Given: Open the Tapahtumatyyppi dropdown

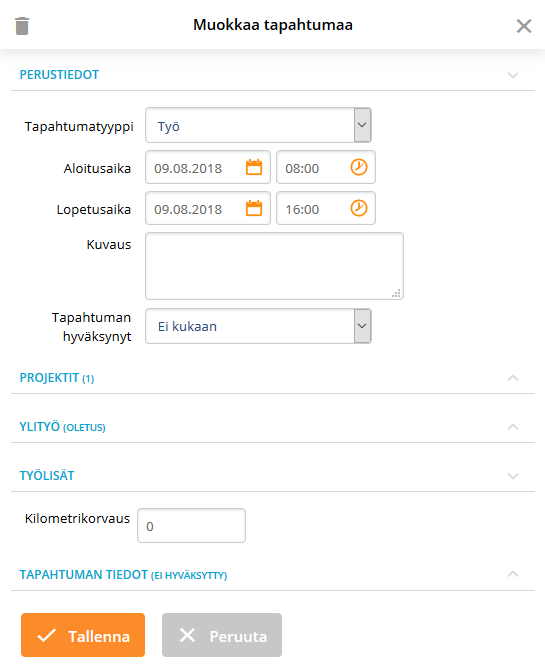Looking at the screenshot, I should pyautogui.click(x=258, y=125).
